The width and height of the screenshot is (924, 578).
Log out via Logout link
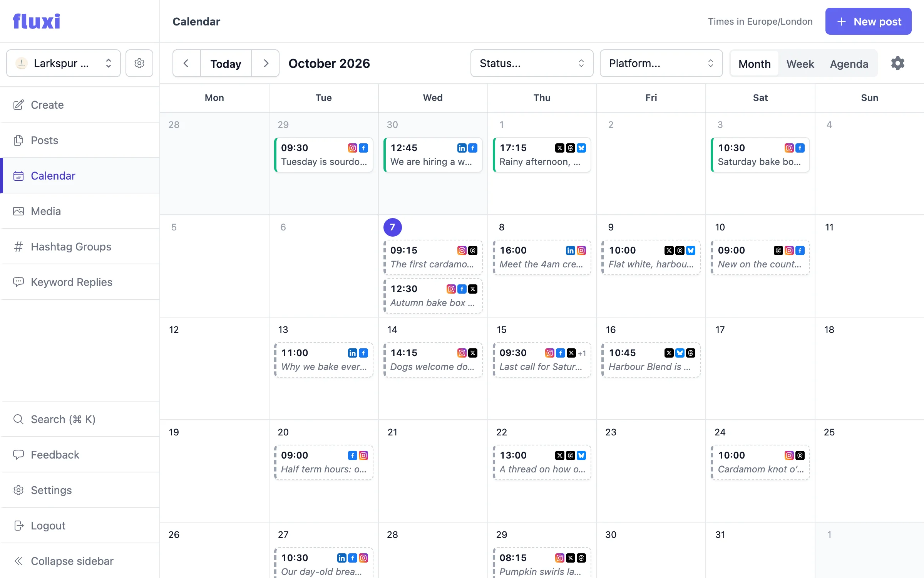click(x=80, y=526)
